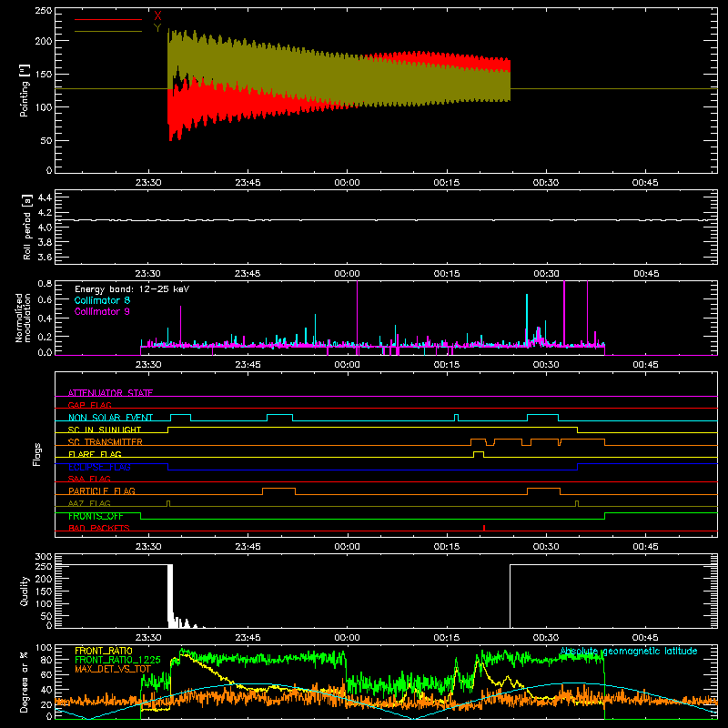The image size is (728, 728).
Task: Select the PARTICLE_FLAG label
Action: [102, 490]
